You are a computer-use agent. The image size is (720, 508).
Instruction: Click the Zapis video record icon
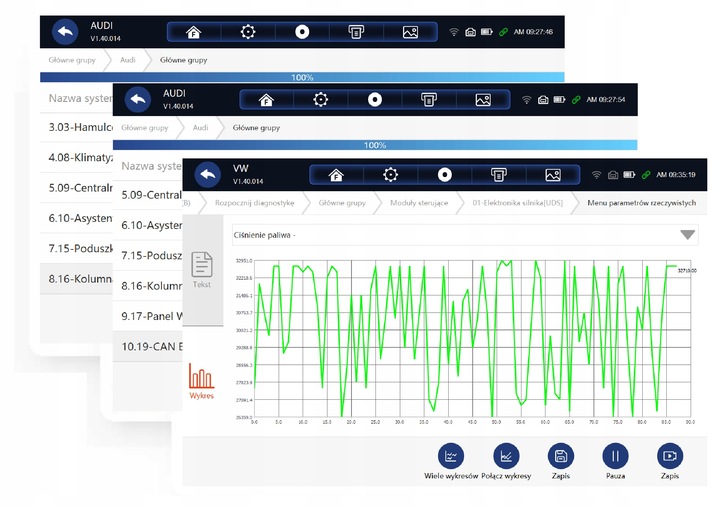coord(670,456)
